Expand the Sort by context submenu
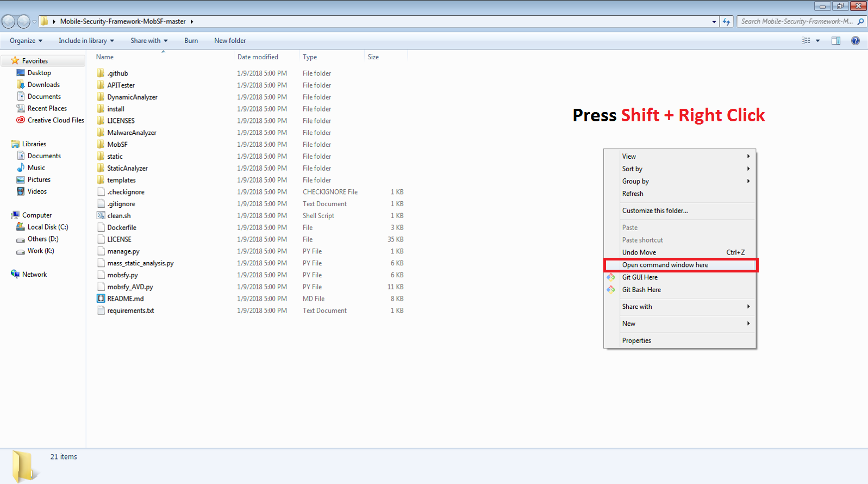 tap(680, 169)
